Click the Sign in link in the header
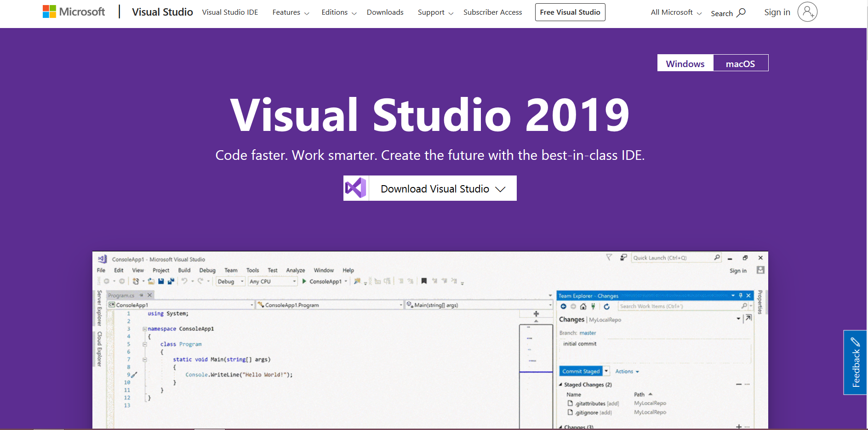The width and height of the screenshot is (868, 430). 777,12
